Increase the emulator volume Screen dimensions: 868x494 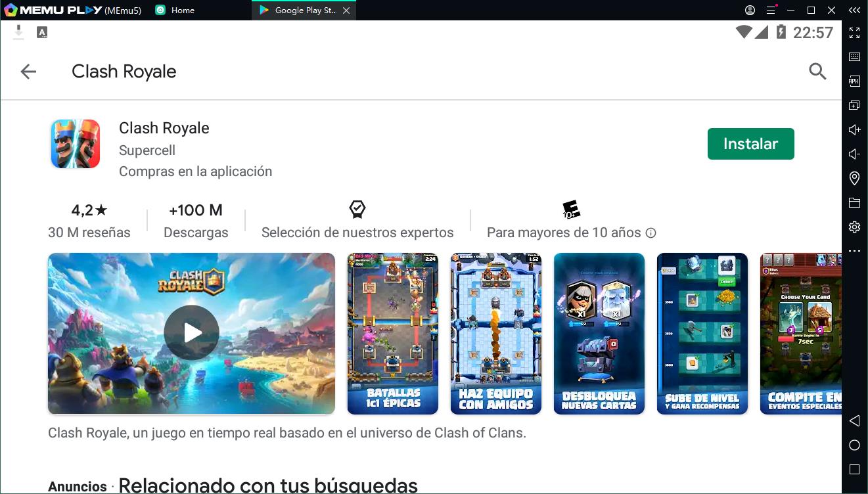coord(854,129)
